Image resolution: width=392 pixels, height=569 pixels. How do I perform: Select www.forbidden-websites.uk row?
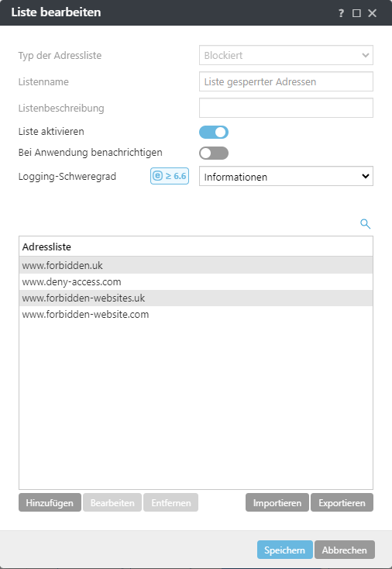pyautogui.click(x=196, y=298)
